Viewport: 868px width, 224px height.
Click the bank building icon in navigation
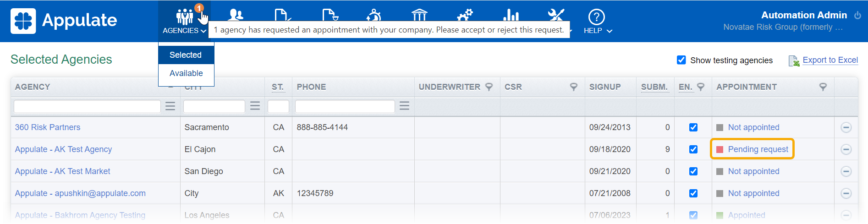419,15
